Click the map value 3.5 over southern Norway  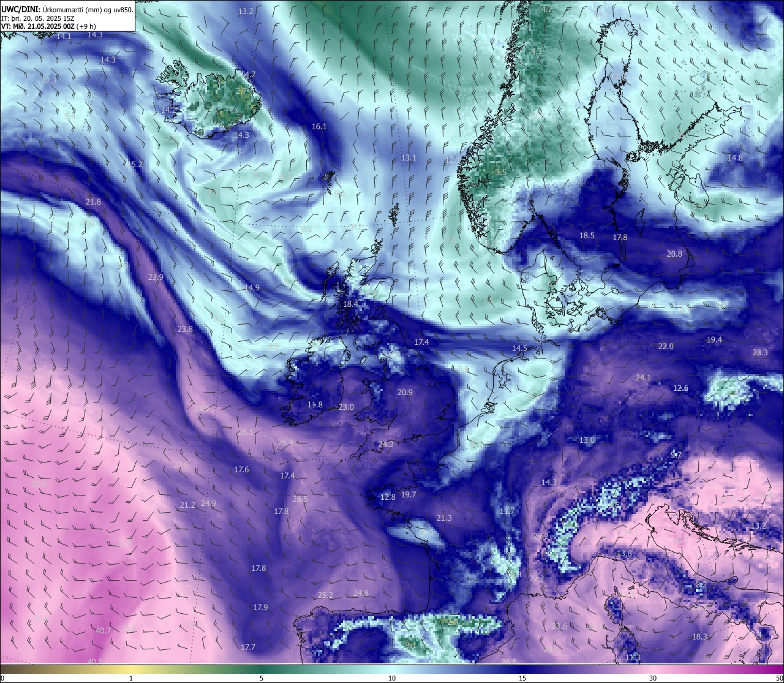point(500,173)
